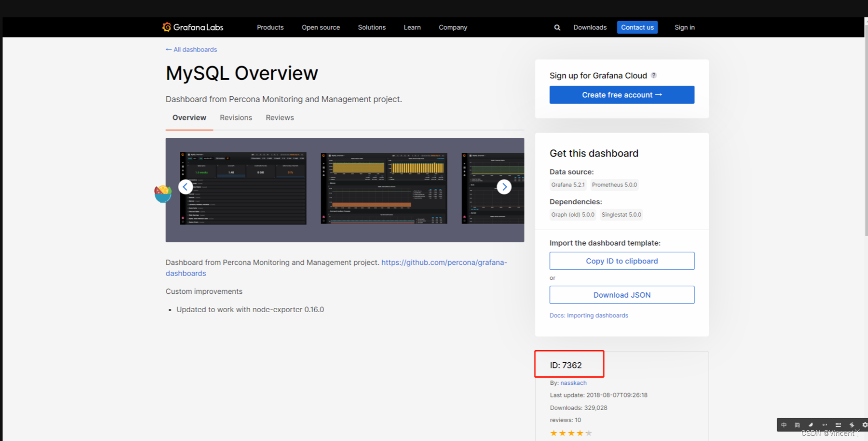Screen dimensions: 868x441
Task: Toggle dark mode with the moon icon
Action: [810, 425]
